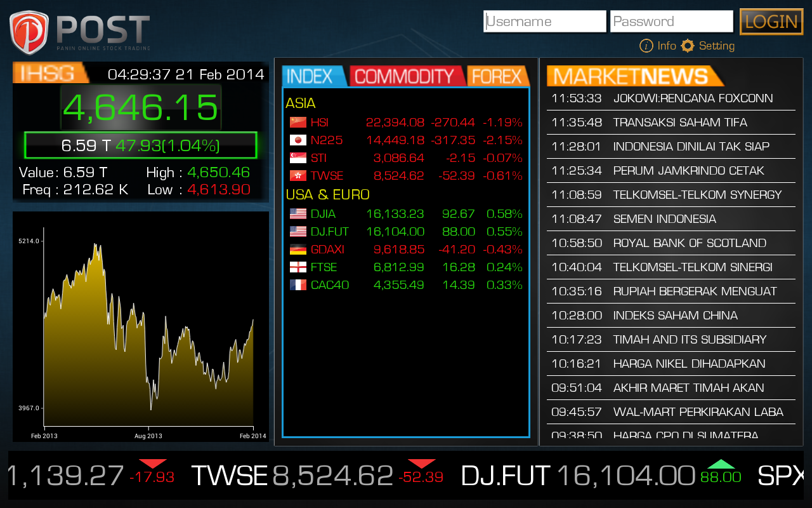Click the IHSG one-year price chart
The image size is (812, 508).
tap(141, 326)
